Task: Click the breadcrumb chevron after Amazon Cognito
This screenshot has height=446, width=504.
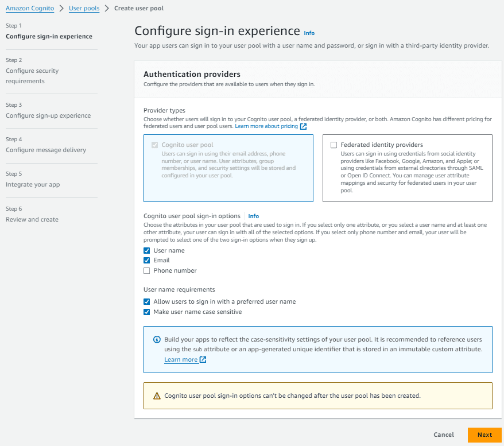Action: pyautogui.click(x=61, y=8)
